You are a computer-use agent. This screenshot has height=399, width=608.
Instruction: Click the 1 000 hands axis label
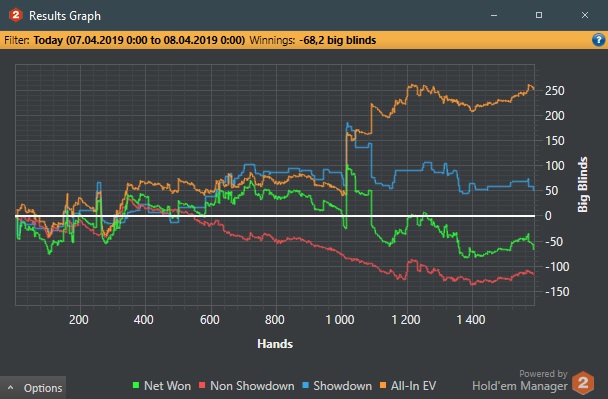[x=340, y=320]
